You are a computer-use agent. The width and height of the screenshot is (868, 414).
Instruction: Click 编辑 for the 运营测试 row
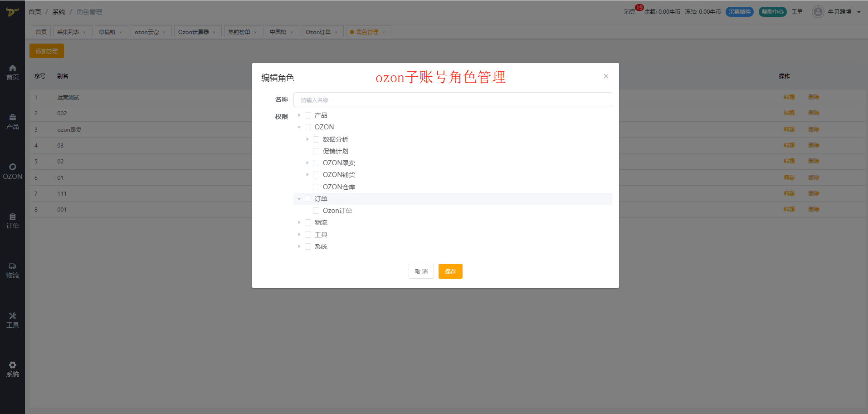[789, 97]
